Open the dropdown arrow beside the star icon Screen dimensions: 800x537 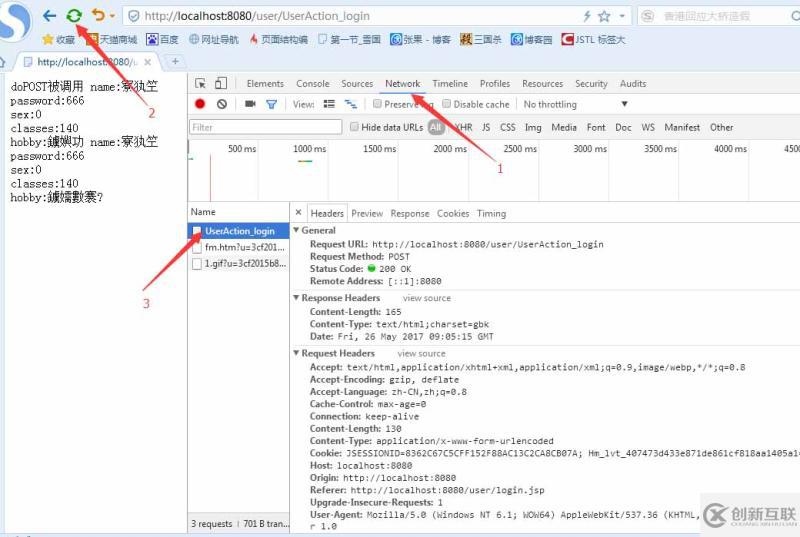(x=622, y=16)
